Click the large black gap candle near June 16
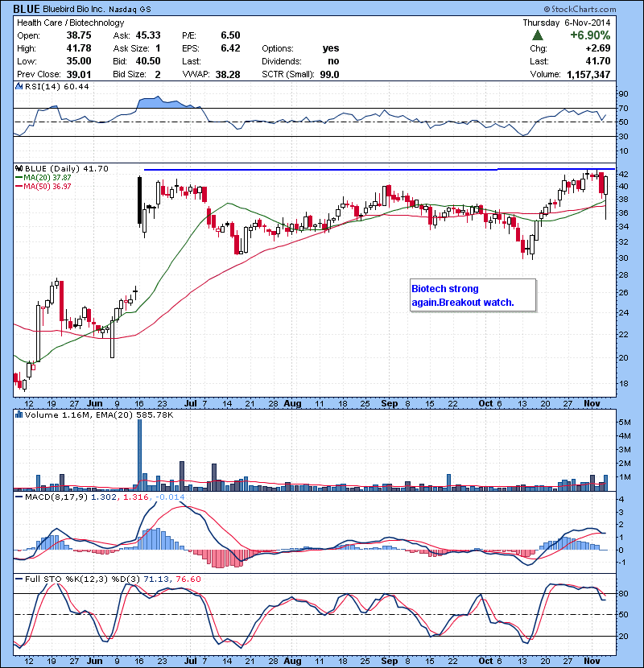 pyautogui.click(x=139, y=200)
